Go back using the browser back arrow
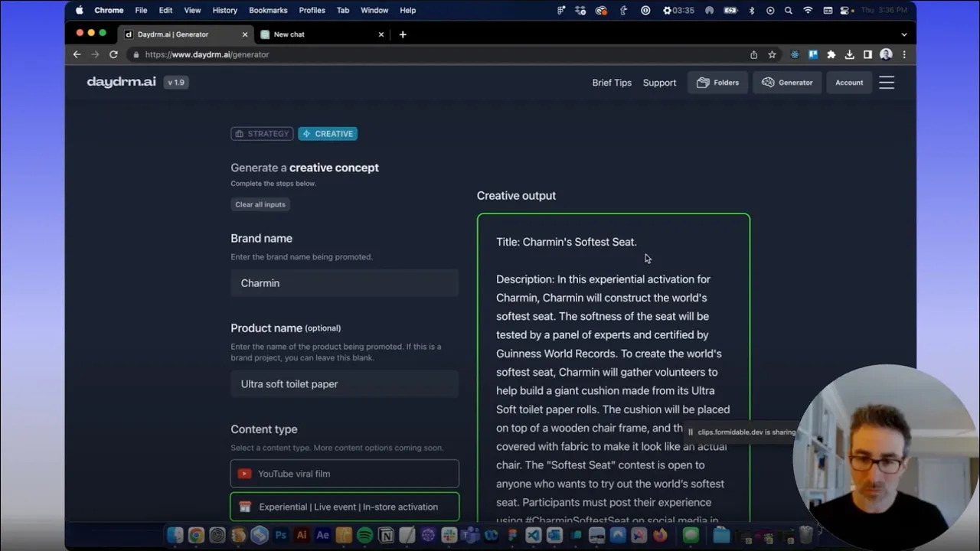Screen dimensions: 980x551 point(77,54)
